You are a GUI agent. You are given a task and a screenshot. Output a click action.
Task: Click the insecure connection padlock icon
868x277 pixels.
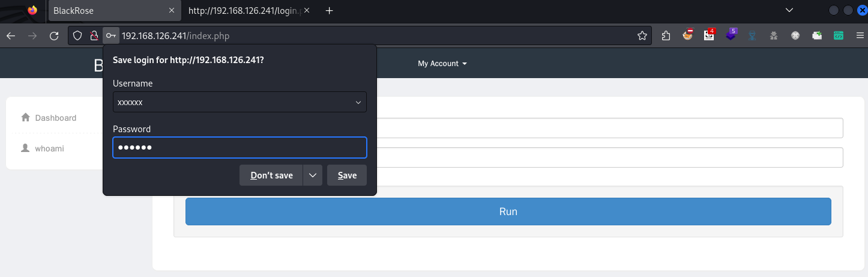[94, 36]
